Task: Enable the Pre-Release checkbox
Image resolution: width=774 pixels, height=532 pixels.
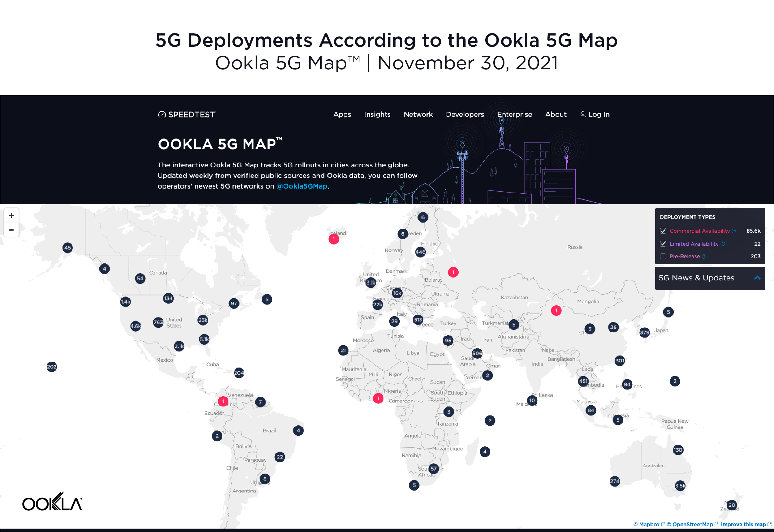Action: (663, 256)
